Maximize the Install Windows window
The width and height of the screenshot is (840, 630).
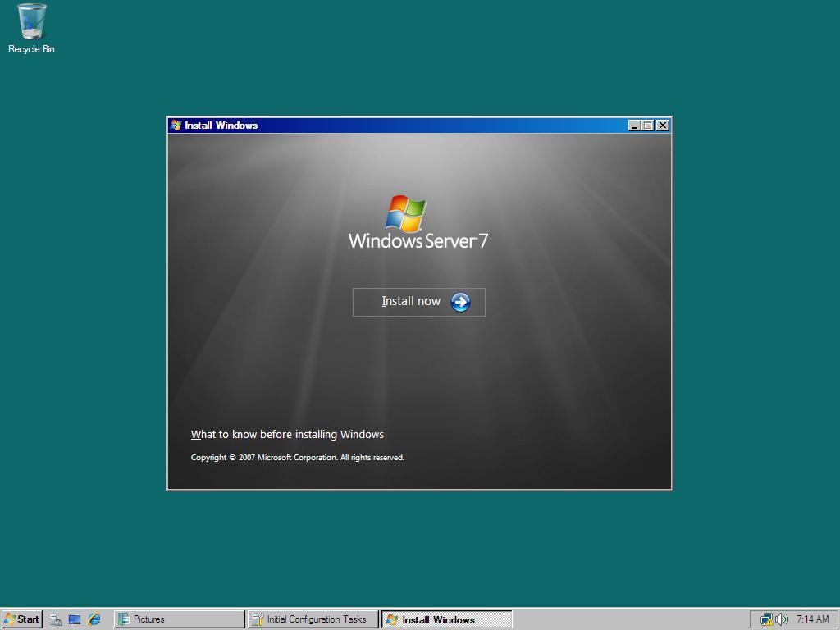(x=647, y=125)
